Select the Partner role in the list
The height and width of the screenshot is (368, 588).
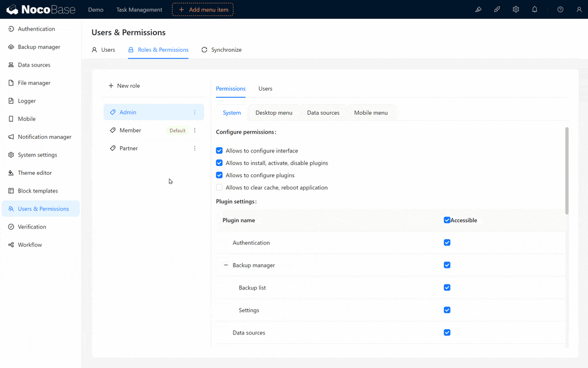tap(153, 148)
